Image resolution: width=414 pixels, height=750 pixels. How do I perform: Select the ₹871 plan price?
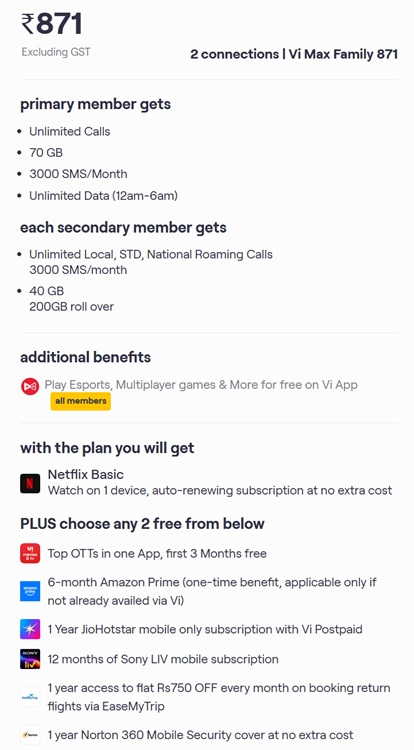click(52, 24)
